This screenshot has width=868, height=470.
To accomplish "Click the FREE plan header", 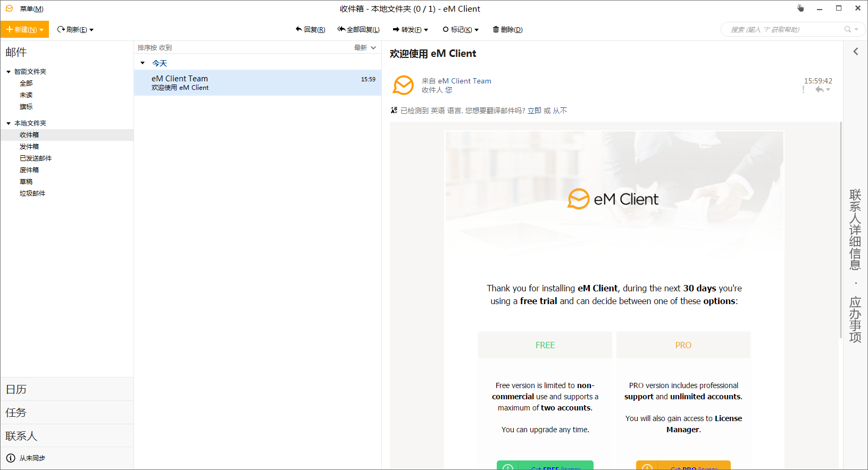I will tap(545, 345).
